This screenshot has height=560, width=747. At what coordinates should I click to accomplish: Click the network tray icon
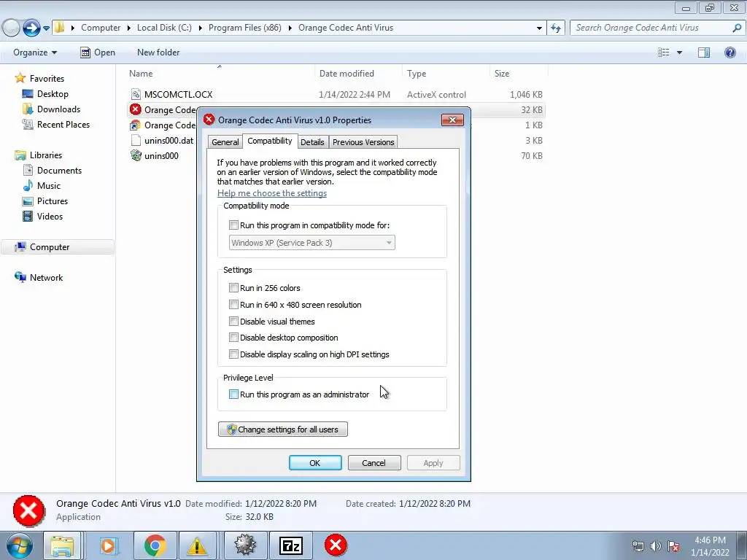638,546
